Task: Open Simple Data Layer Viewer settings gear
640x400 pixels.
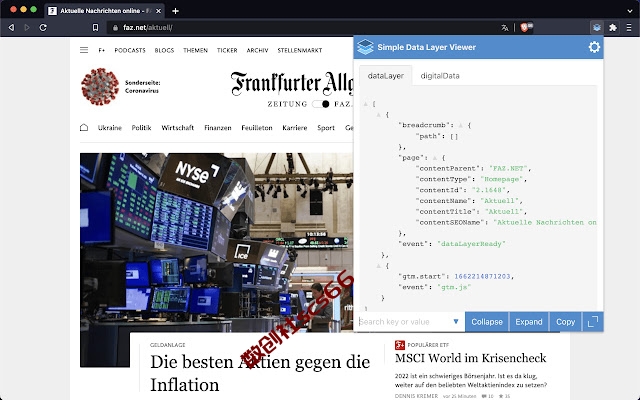Action: coord(594,47)
